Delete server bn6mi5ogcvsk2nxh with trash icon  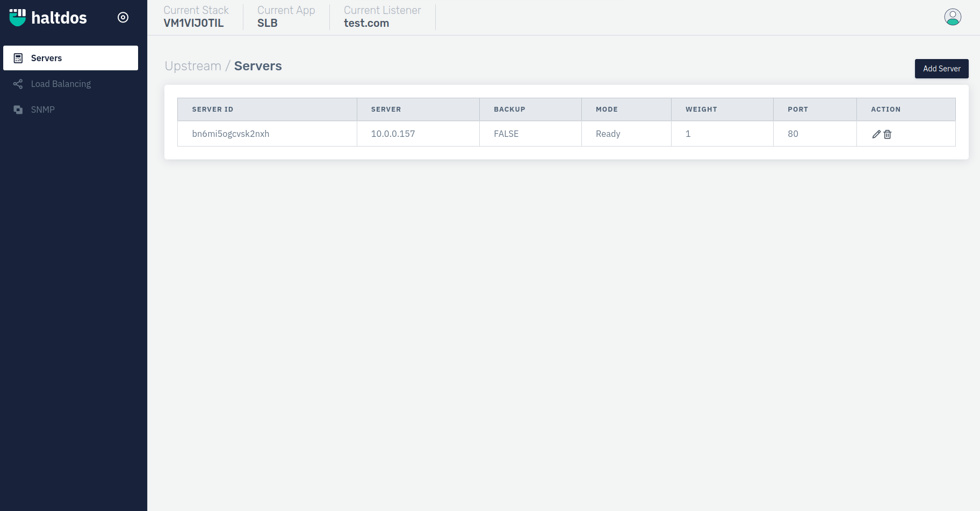[888, 134]
